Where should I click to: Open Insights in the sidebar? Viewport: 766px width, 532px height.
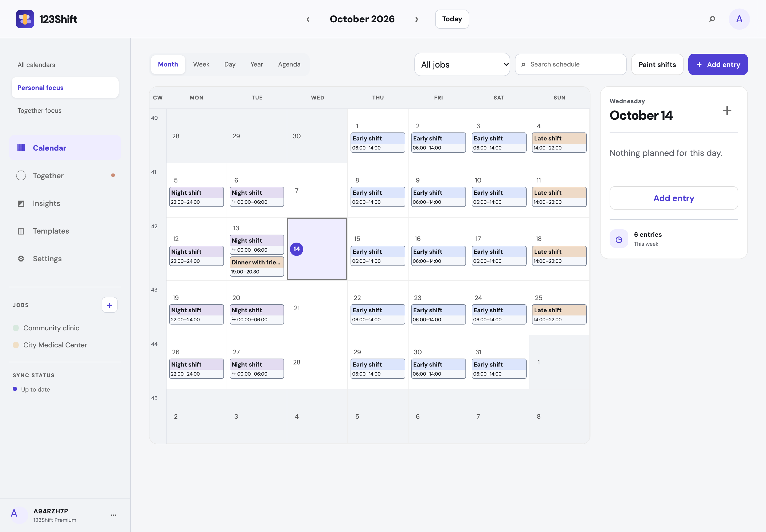point(65,203)
